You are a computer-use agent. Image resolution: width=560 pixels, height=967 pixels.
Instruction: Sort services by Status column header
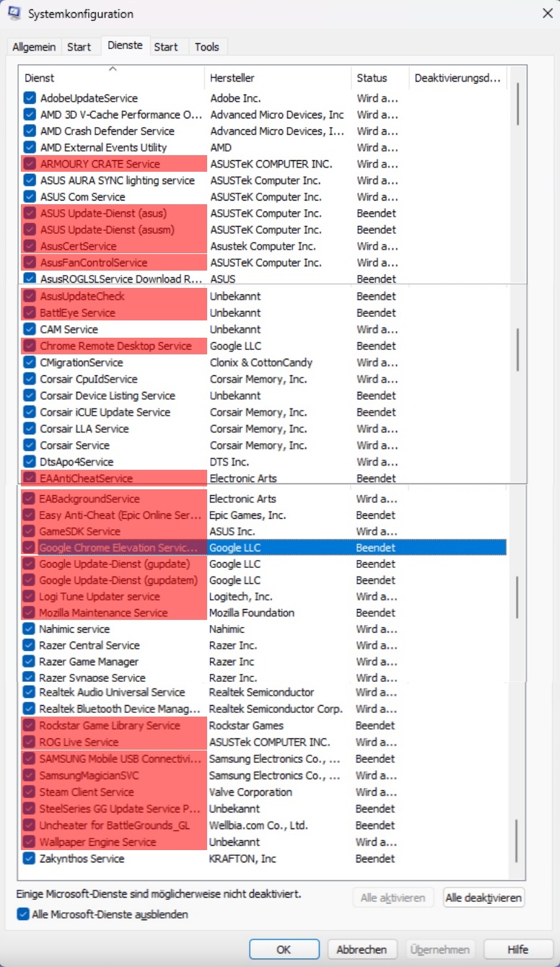(x=380, y=78)
